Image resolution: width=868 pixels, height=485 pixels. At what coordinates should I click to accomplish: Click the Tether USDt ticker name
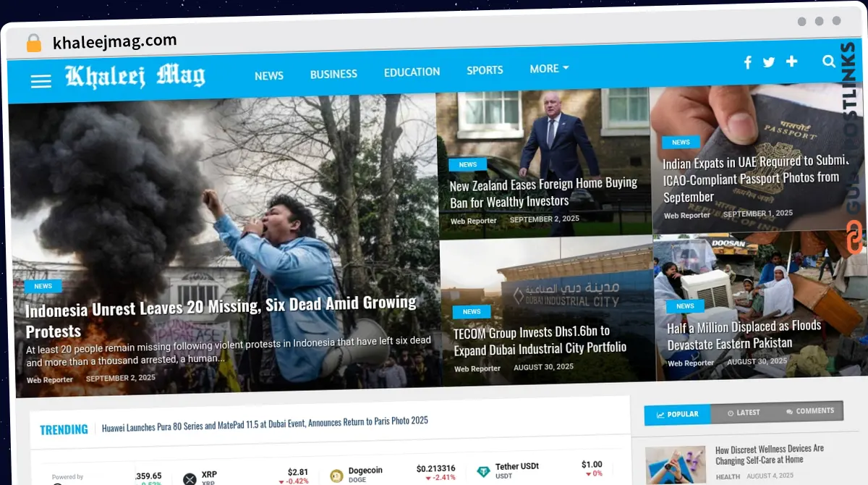click(517, 467)
